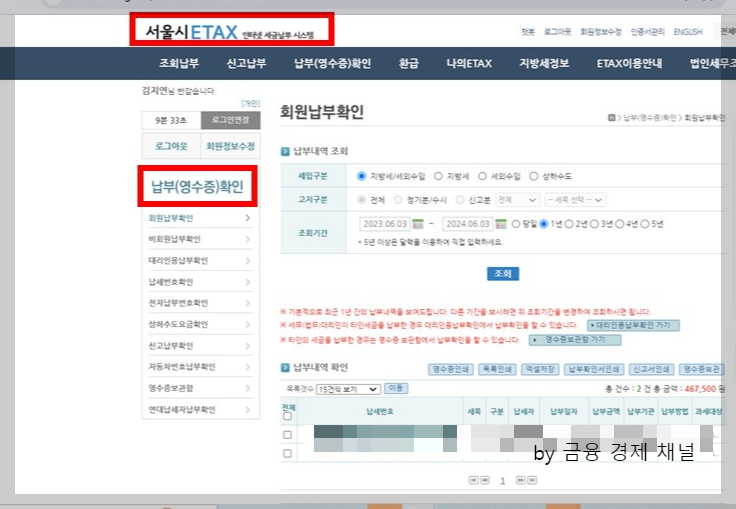
Task: Click the arrow next to 자동차번호납부확인
Action: tap(247, 367)
